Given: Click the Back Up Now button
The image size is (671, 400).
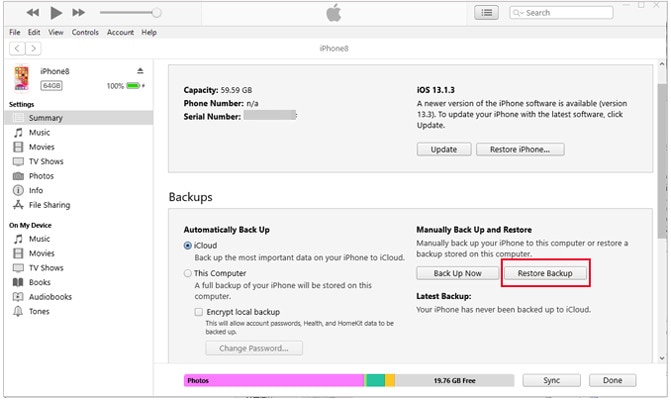Looking at the screenshot, I should coord(457,273).
